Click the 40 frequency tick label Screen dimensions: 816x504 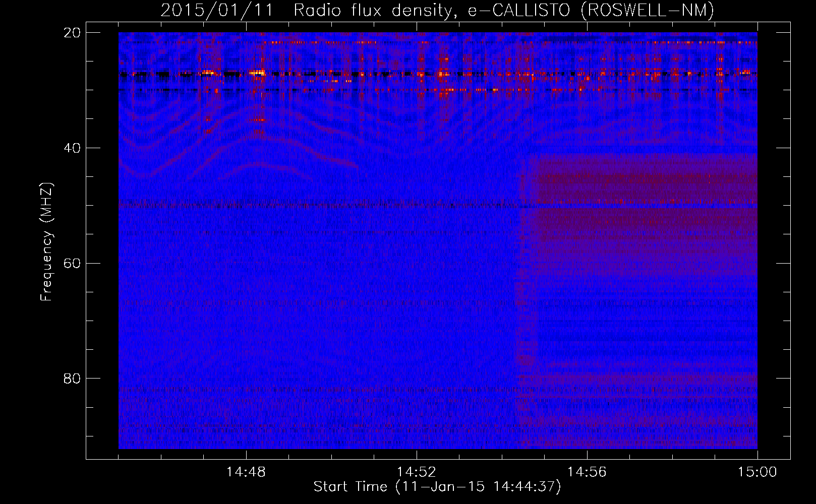(72, 148)
